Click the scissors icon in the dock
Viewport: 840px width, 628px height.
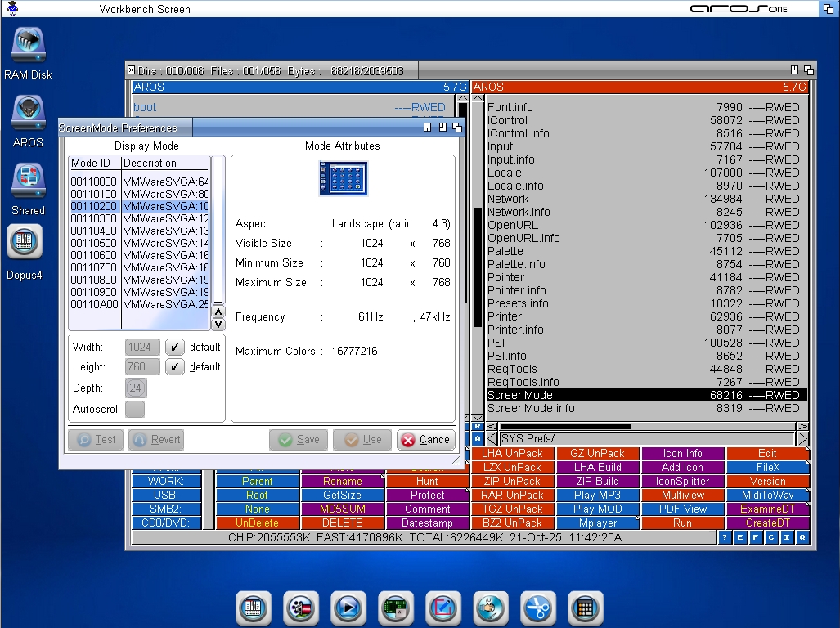[x=537, y=608]
